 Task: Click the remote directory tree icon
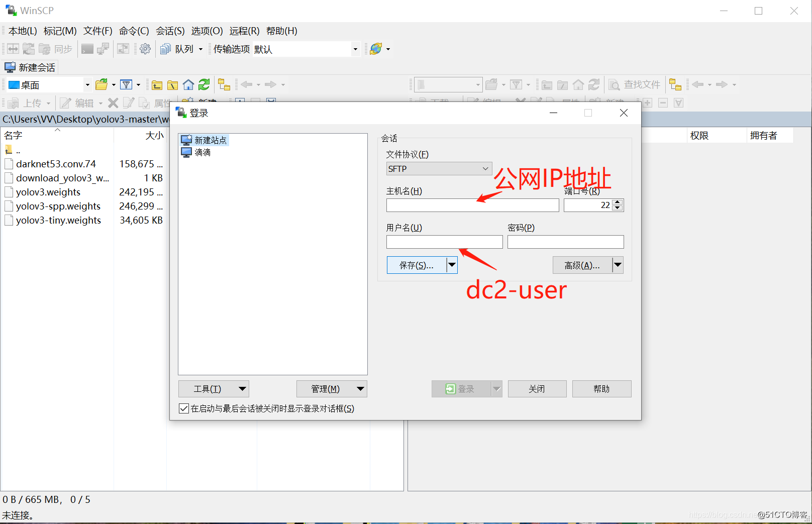coord(675,84)
